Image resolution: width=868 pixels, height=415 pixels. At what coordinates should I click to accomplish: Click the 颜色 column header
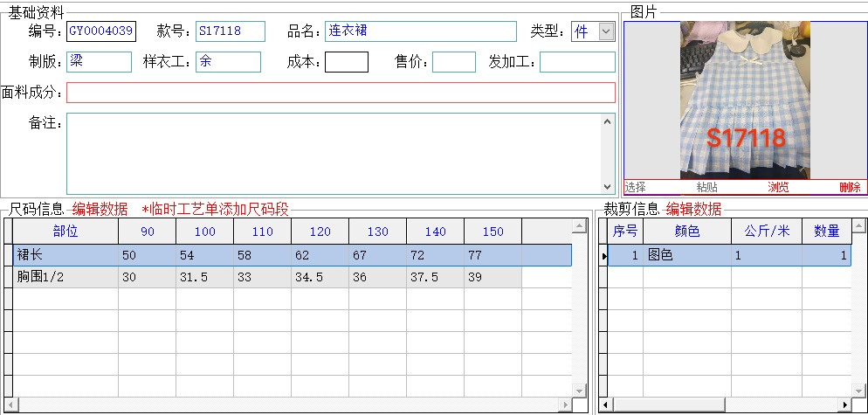coord(687,231)
